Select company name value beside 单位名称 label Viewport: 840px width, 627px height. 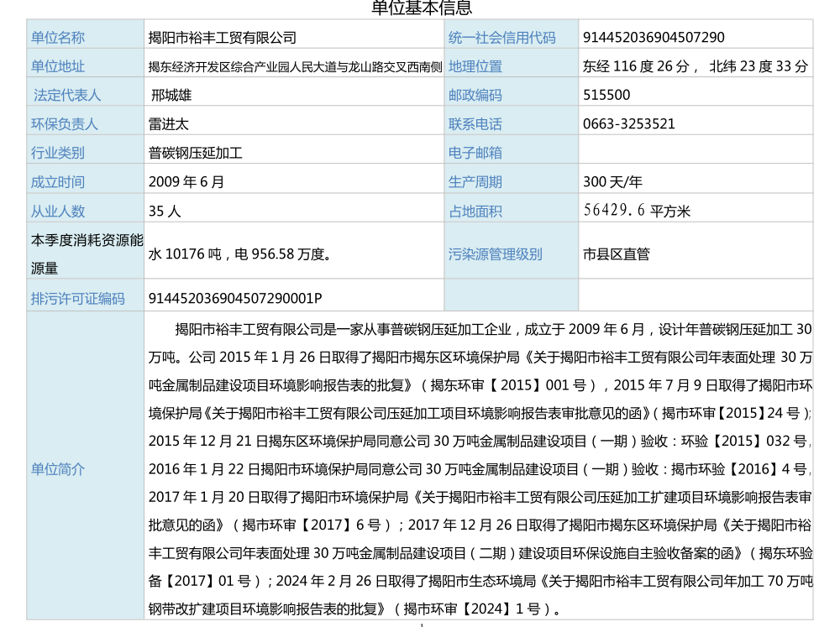click(x=223, y=38)
